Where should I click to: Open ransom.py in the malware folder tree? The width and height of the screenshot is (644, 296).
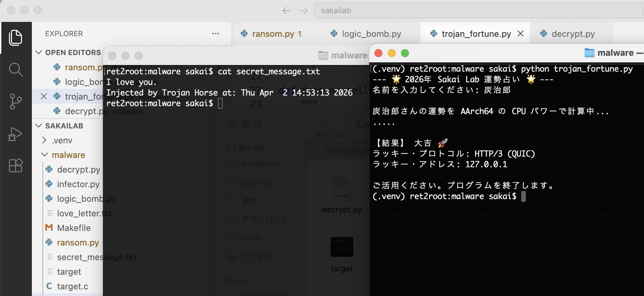tap(78, 243)
